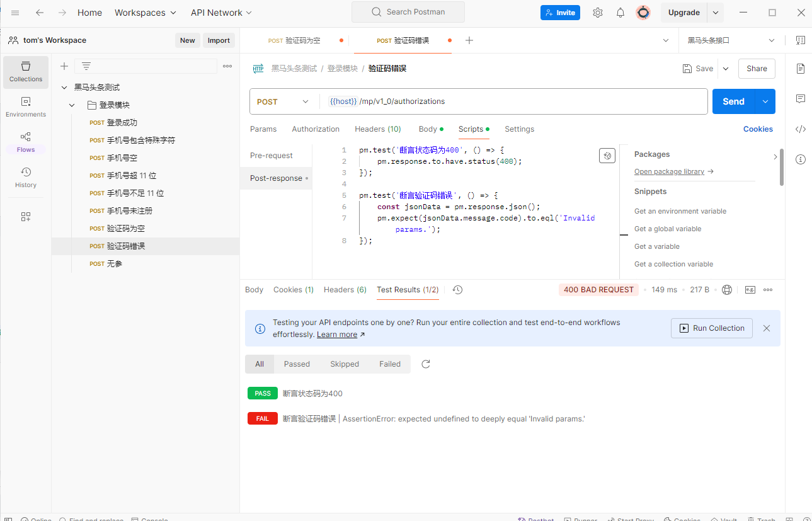Switch to the Settings tab

point(519,129)
